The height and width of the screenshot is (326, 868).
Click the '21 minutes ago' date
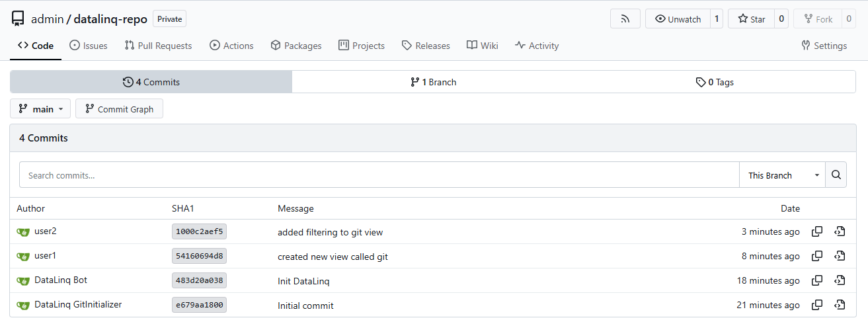(x=768, y=306)
